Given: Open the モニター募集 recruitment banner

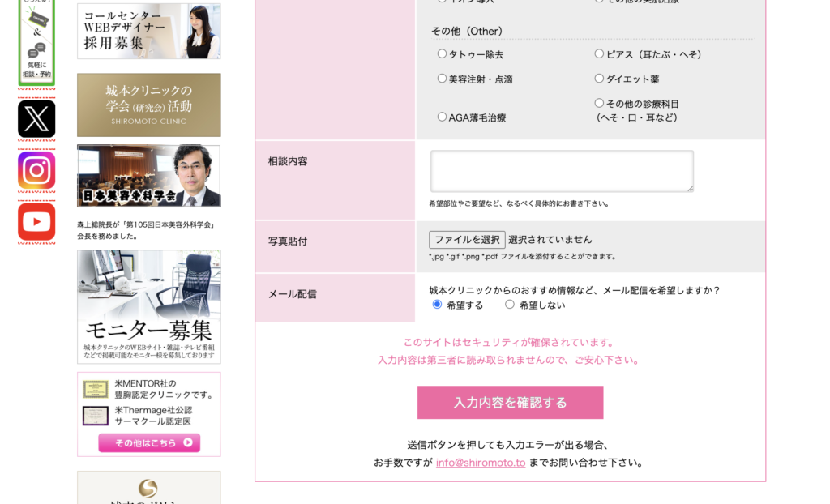Looking at the screenshot, I should (148, 306).
